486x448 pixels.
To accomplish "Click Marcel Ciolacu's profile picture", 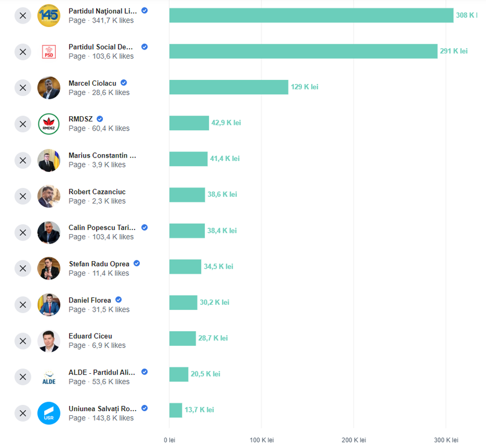I will tap(49, 88).
